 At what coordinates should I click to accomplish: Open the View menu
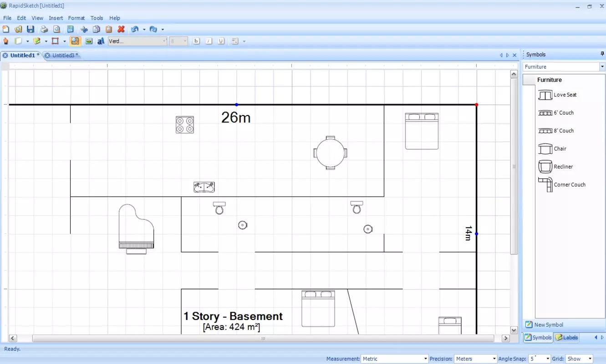(x=37, y=18)
